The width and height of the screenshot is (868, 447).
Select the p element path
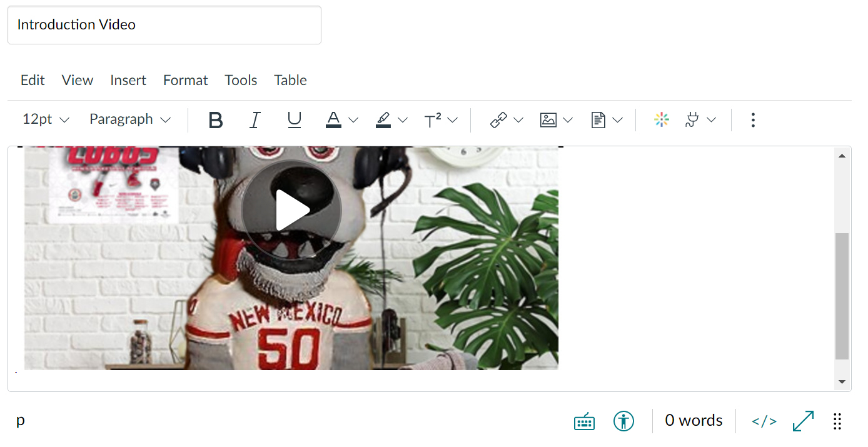click(21, 420)
